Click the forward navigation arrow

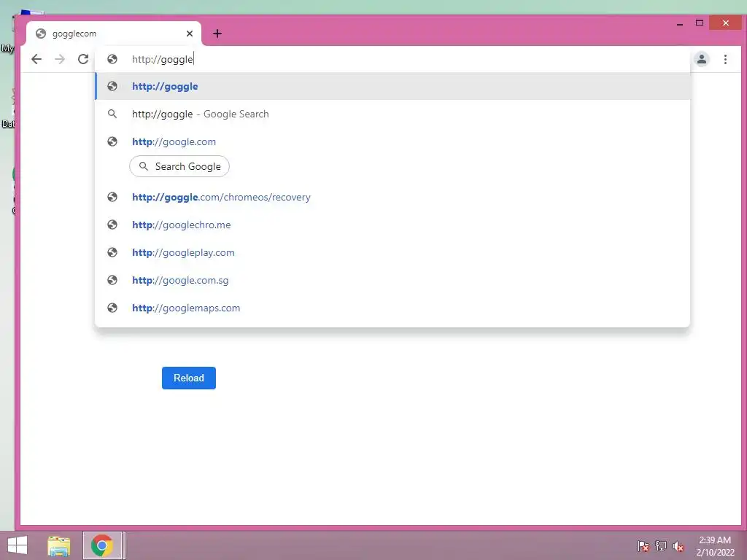[60, 59]
